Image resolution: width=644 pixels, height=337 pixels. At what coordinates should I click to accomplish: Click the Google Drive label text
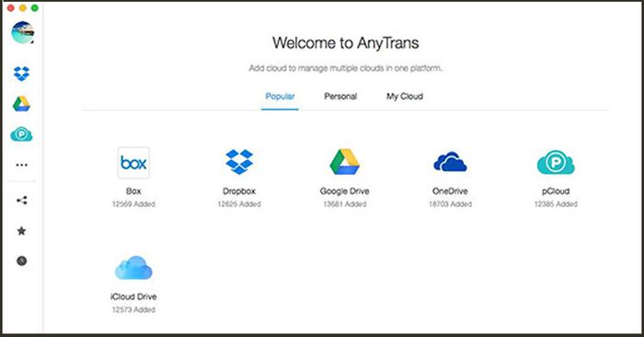tap(345, 192)
